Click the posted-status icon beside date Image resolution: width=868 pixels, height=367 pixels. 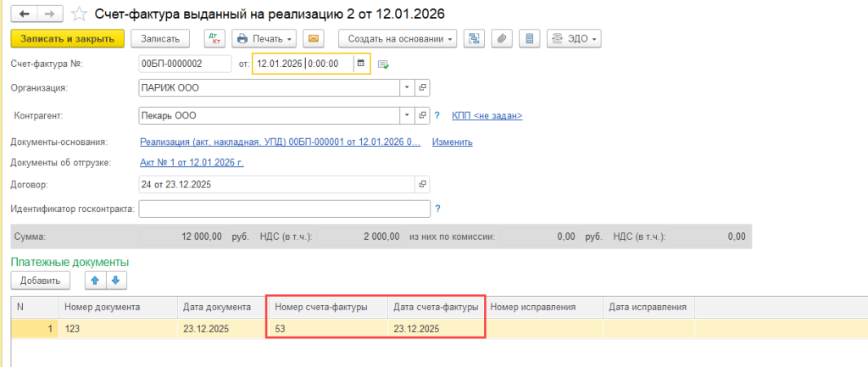(x=383, y=64)
